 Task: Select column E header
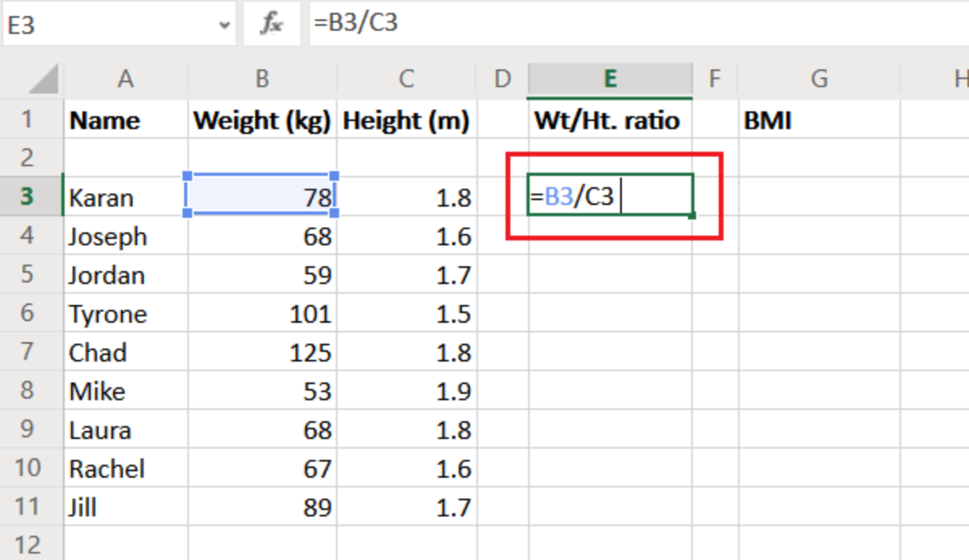click(610, 80)
